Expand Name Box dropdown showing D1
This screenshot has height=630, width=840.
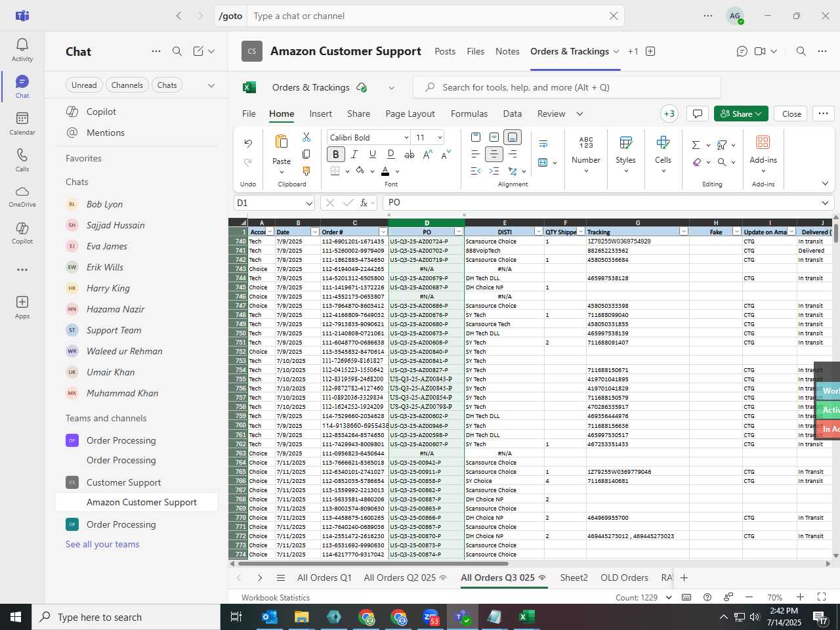(308, 203)
